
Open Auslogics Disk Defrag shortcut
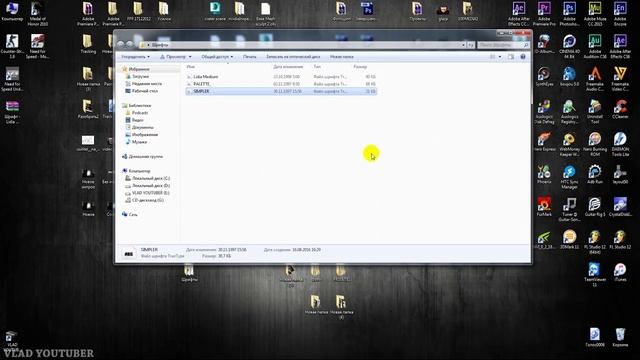544,111
